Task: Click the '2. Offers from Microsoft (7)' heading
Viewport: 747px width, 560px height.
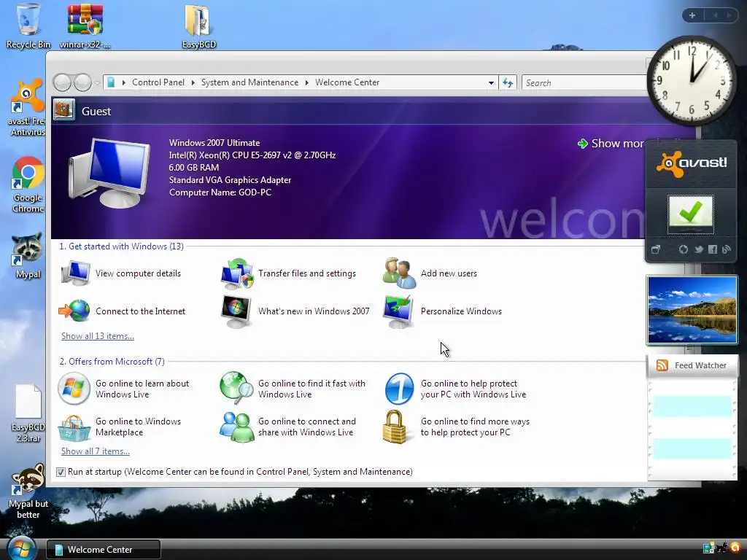Action: (112, 362)
